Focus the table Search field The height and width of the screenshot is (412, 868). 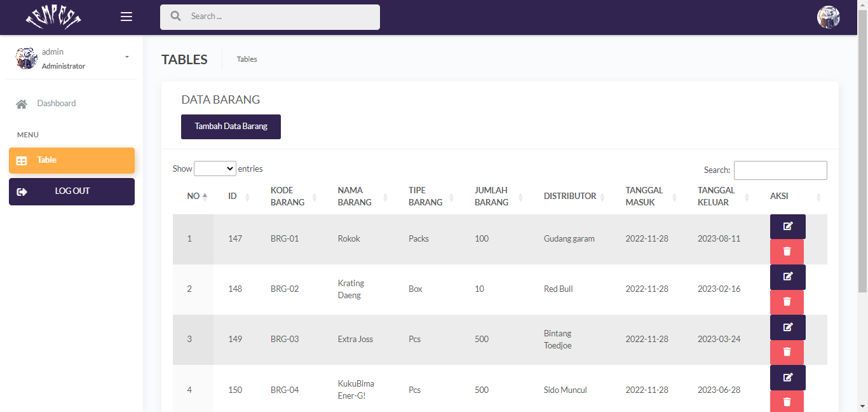pos(780,170)
